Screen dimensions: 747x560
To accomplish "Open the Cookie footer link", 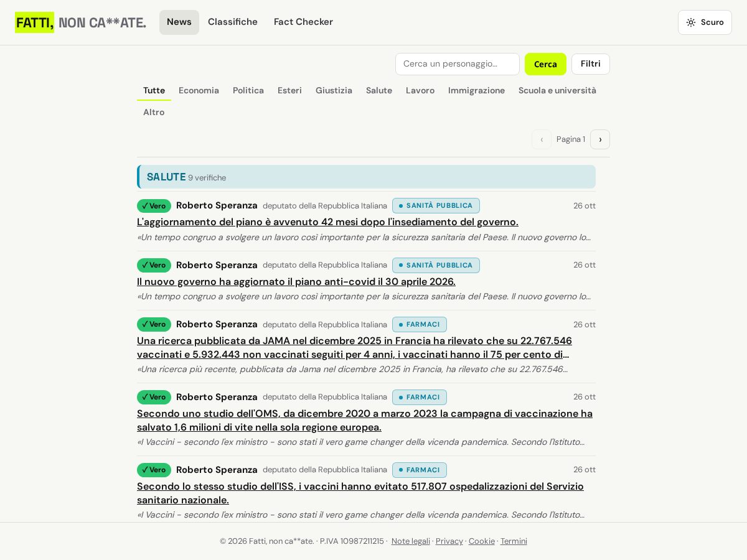I will click(482, 541).
